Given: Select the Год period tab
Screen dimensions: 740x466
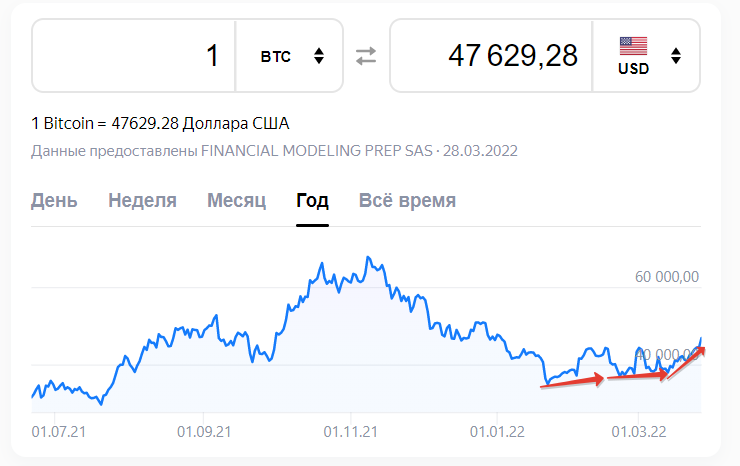Looking at the screenshot, I should pyautogui.click(x=313, y=201).
